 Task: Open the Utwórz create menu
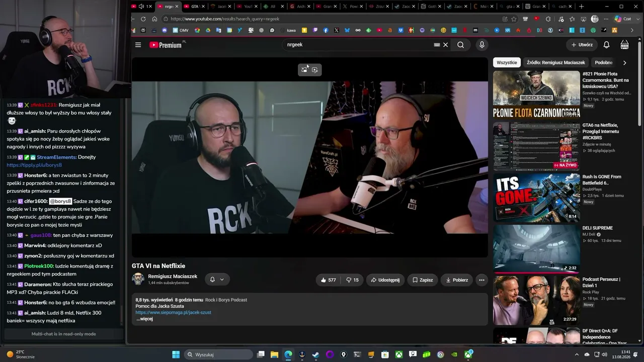pos(582,45)
